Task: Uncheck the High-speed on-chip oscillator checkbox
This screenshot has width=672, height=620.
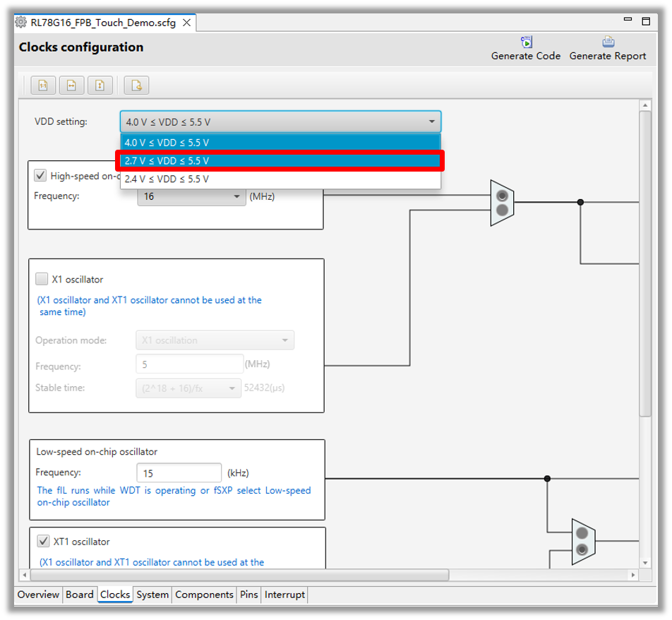Action: coord(41,176)
